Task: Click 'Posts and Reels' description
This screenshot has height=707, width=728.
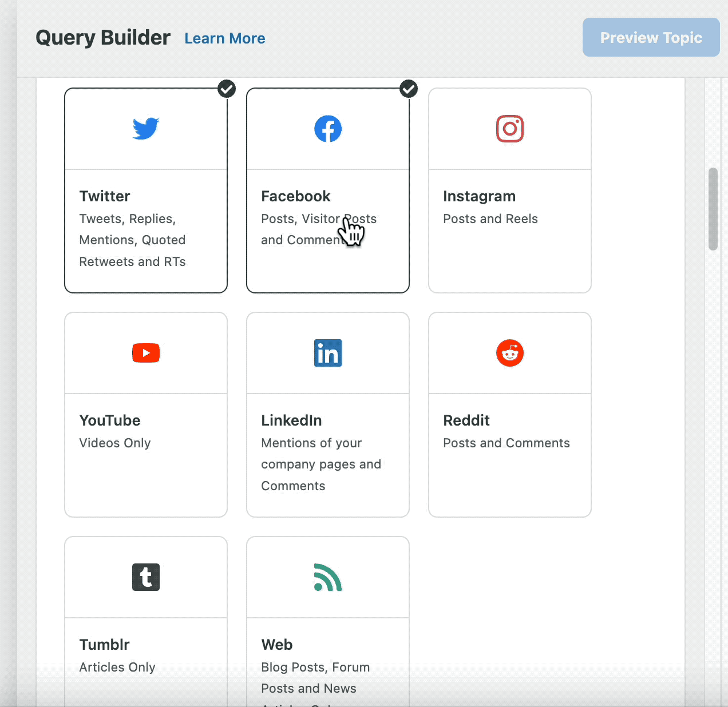Action: coord(490,219)
